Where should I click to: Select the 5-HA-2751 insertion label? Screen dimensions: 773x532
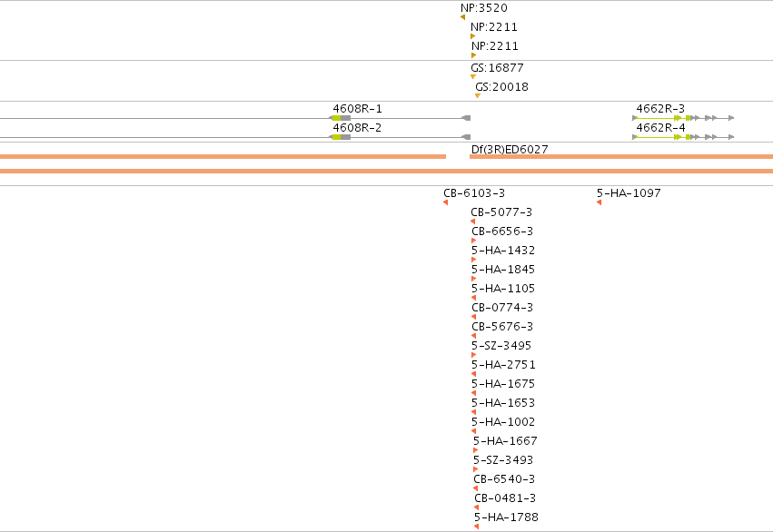(x=503, y=365)
